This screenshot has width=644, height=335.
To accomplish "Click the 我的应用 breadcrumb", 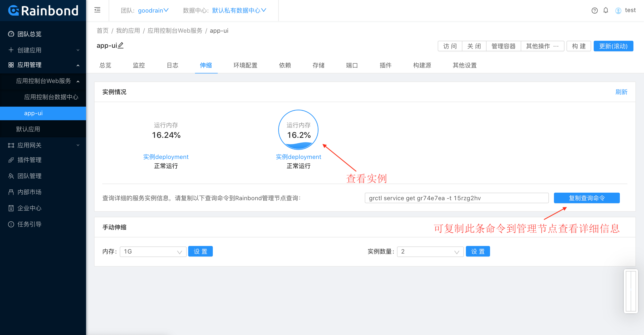I will (128, 31).
